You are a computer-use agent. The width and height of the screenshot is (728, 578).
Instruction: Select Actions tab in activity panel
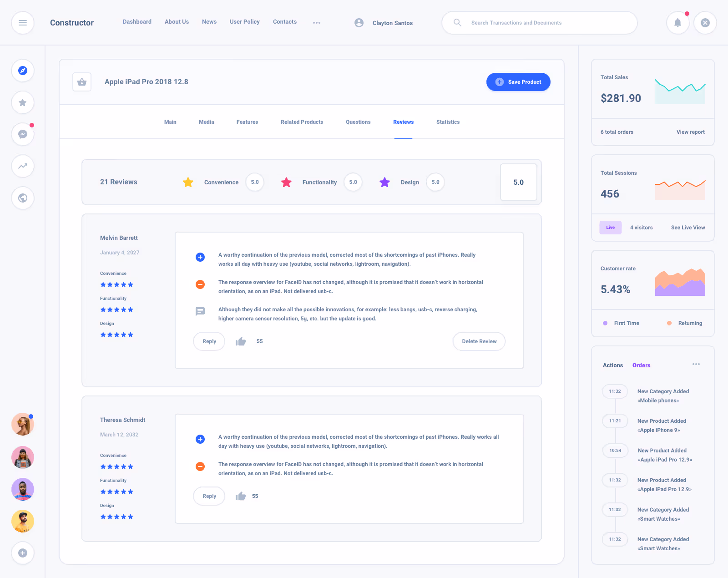[x=613, y=365]
